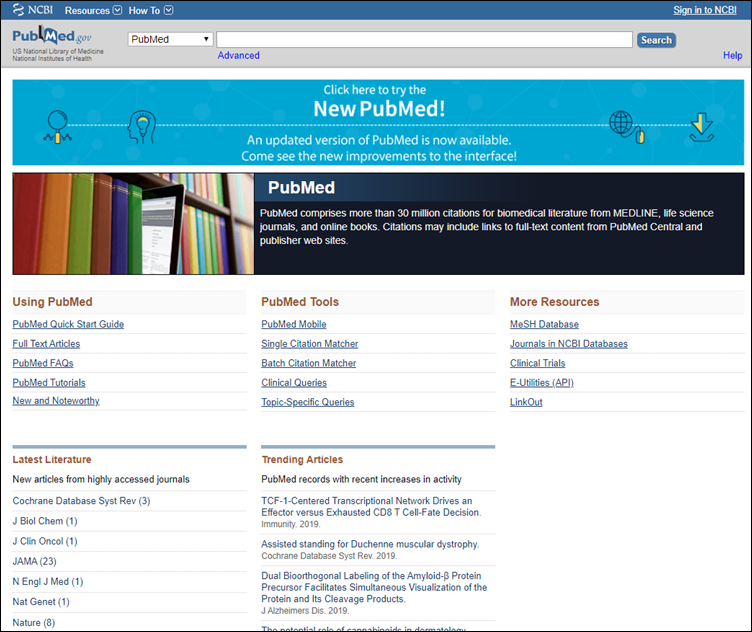Image resolution: width=752 pixels, height=632 pixels.
Task: Open Dual Bioorthogonal Labeling article
Action: [x=374, y=587]
